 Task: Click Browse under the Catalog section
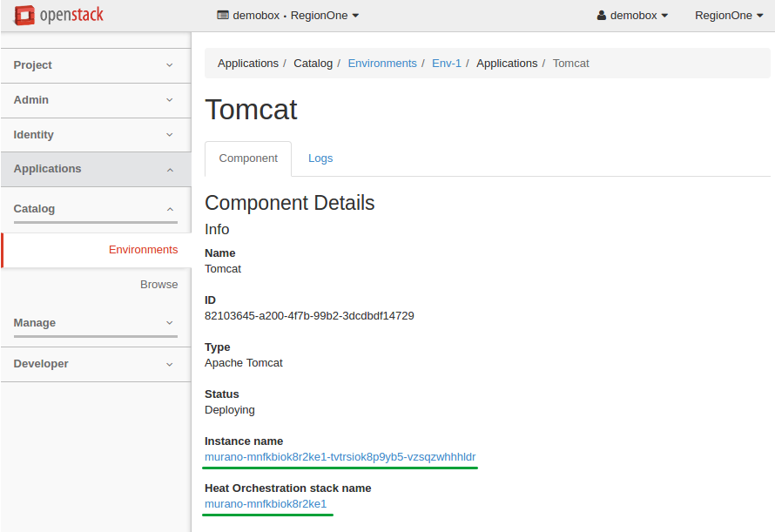pyautogui.click(x=159, y=284)
